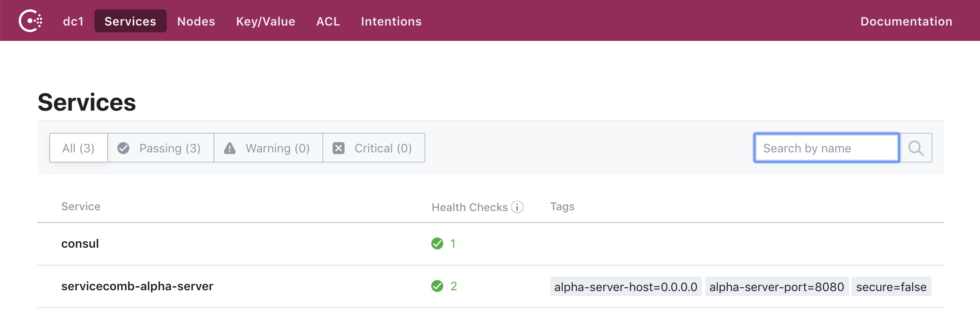Open the consul service details
This screenshot has width=980, height=326.
point(80,243)
